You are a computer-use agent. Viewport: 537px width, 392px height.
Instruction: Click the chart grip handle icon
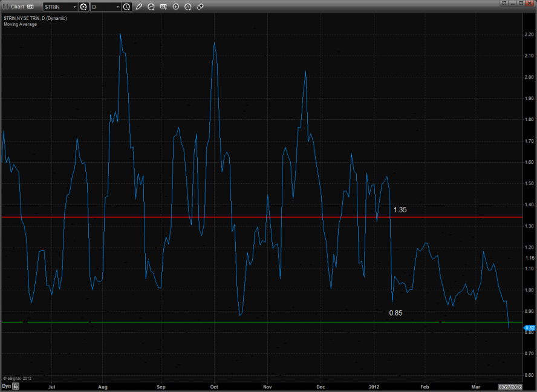pyautogui.click(x=5, y=7)
